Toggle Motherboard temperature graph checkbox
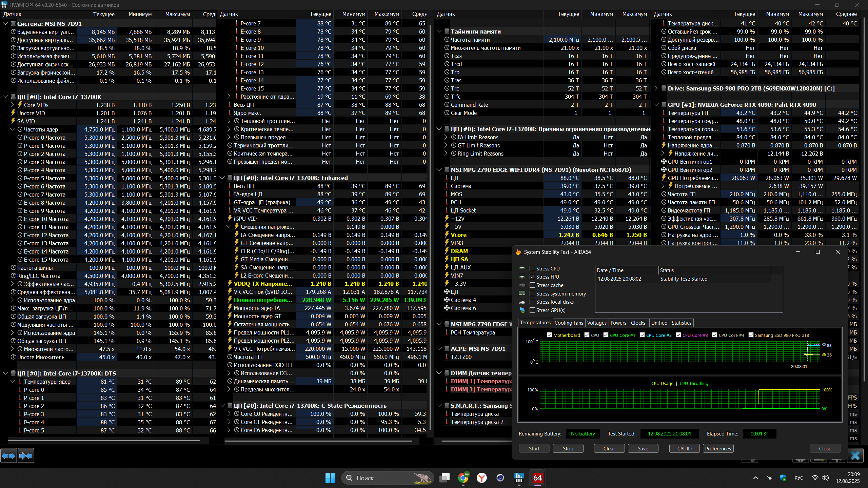 point(549,335)
